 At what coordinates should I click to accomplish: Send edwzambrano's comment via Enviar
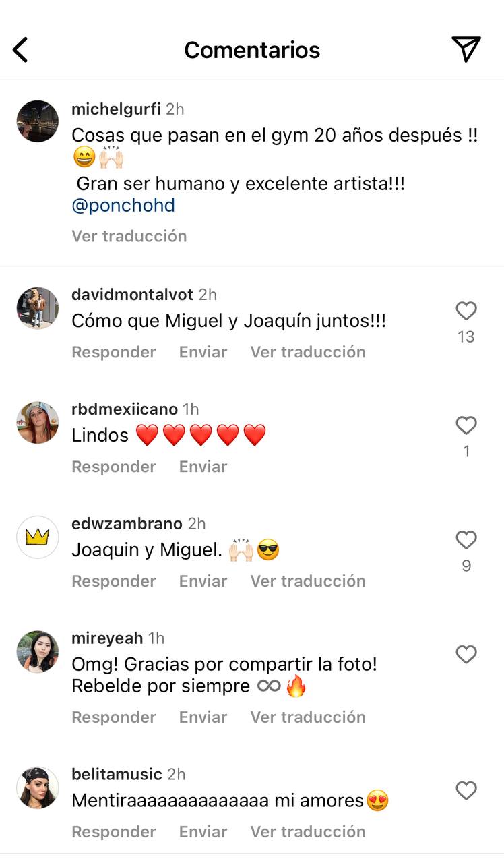pyautogui.click(x=203, y=581)
